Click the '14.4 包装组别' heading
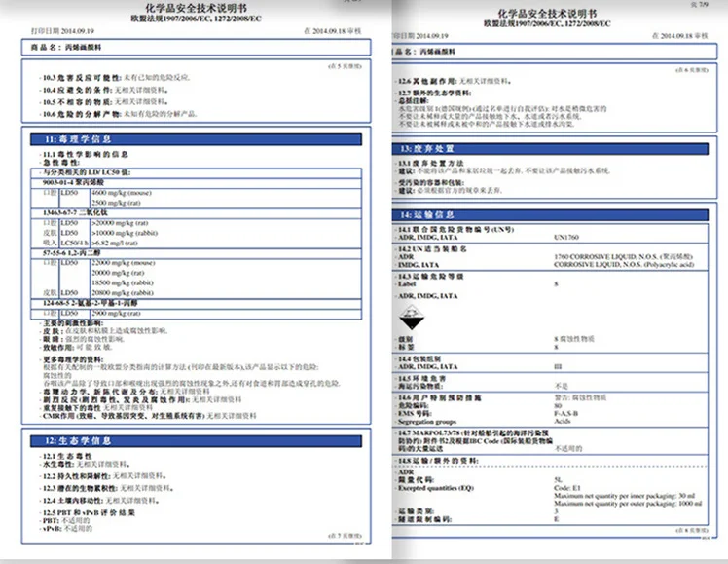The width and height of the screenshot is (728, 564). click(419, 359)
